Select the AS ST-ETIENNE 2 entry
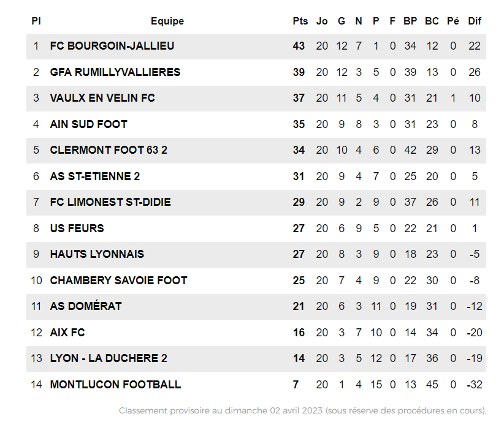 pos(95,176)
